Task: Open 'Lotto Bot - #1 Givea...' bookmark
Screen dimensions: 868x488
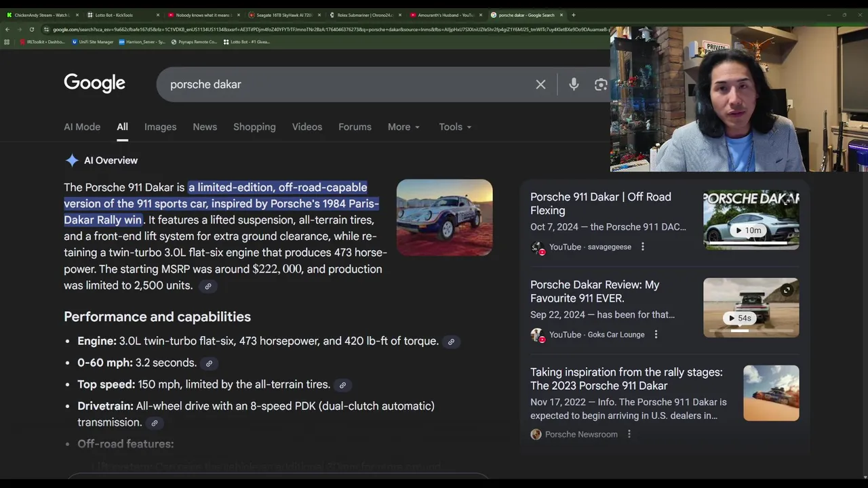Action: coord(246,42)
